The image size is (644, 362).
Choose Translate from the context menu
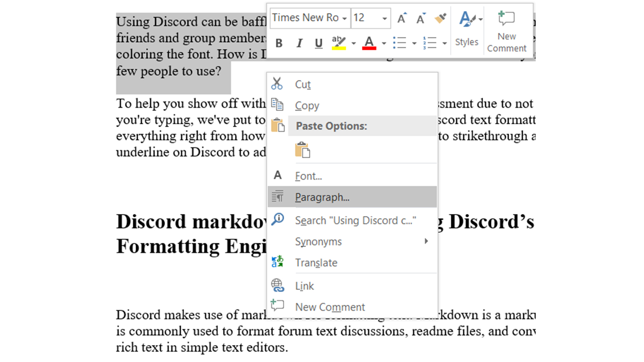(316, 263)
